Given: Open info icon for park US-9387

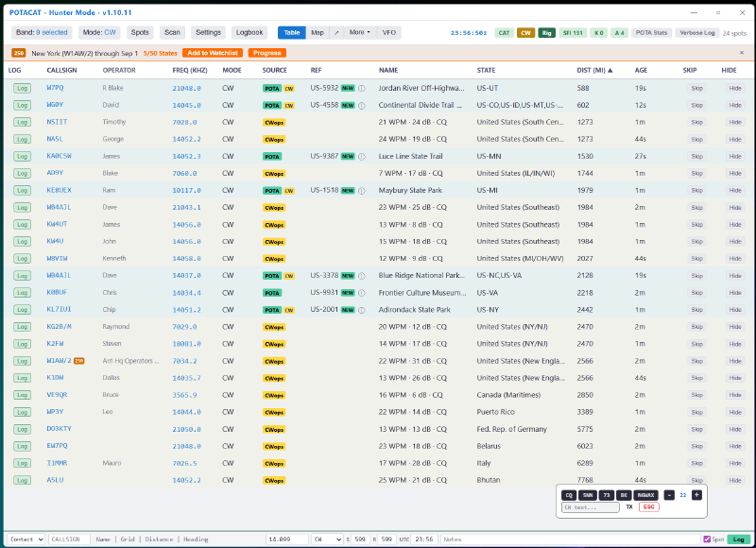Looking at the screenshot, I should tap(362, 156).
